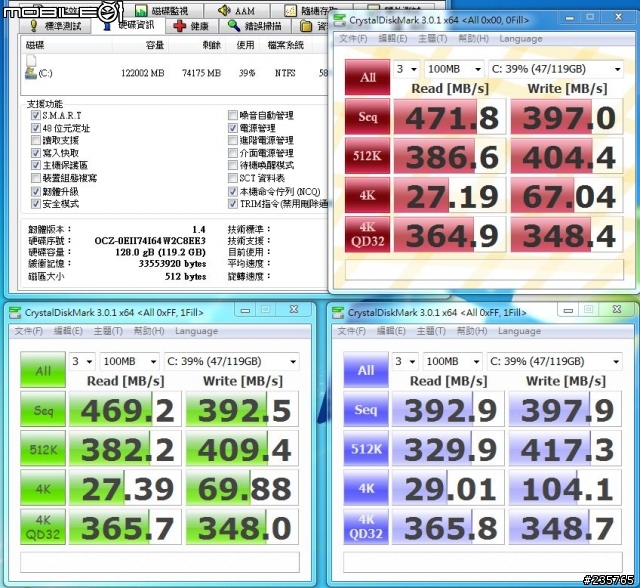Image resolution: width=640 pixels, height=588 pixels.
Task: Click the chart icon on 磁碟監視 tab
Action: pyautogui.click(x=141, y=10)
